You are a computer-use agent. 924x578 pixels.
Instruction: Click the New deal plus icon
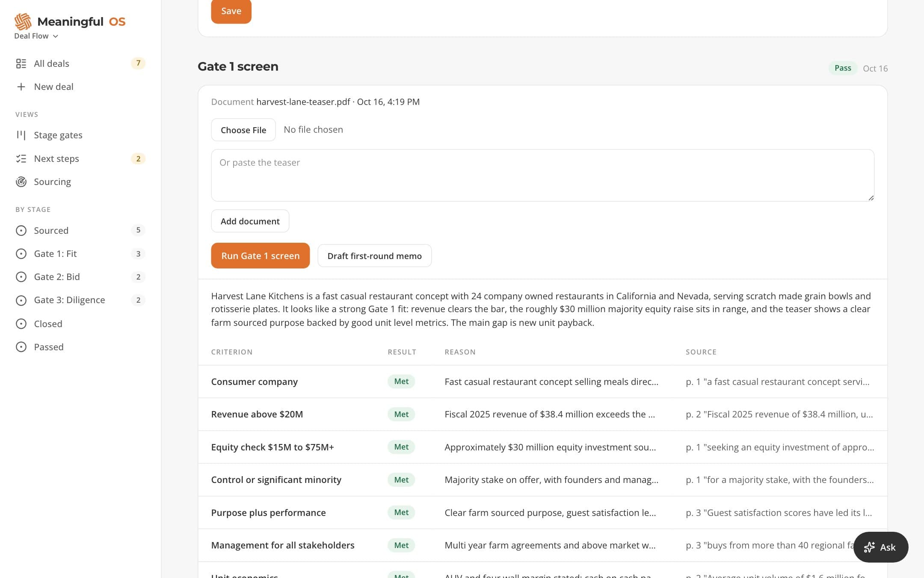point(21,86)
